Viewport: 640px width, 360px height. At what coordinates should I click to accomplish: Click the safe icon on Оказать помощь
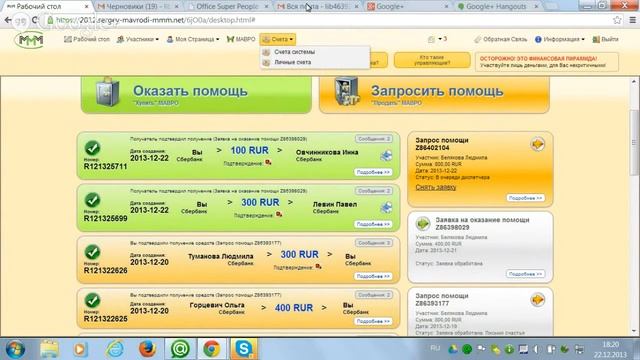click(x=107, y=92)
